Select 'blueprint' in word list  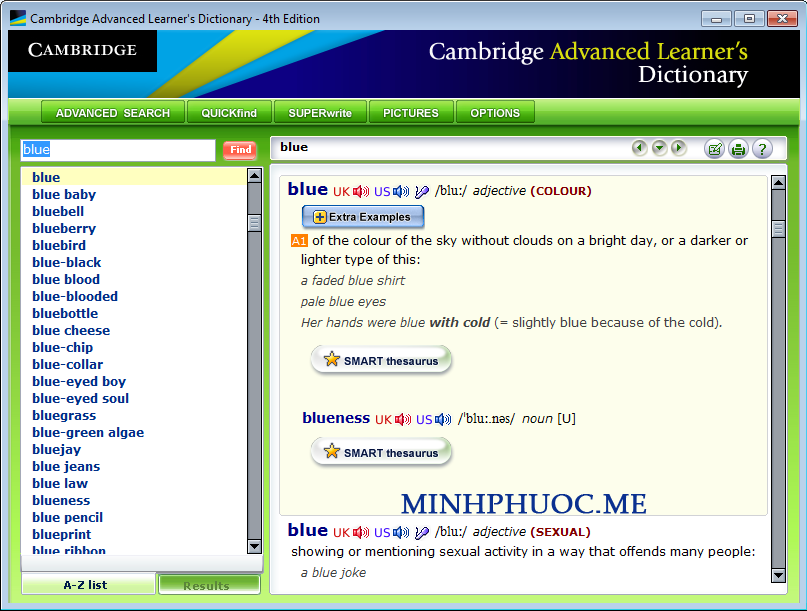61,534
